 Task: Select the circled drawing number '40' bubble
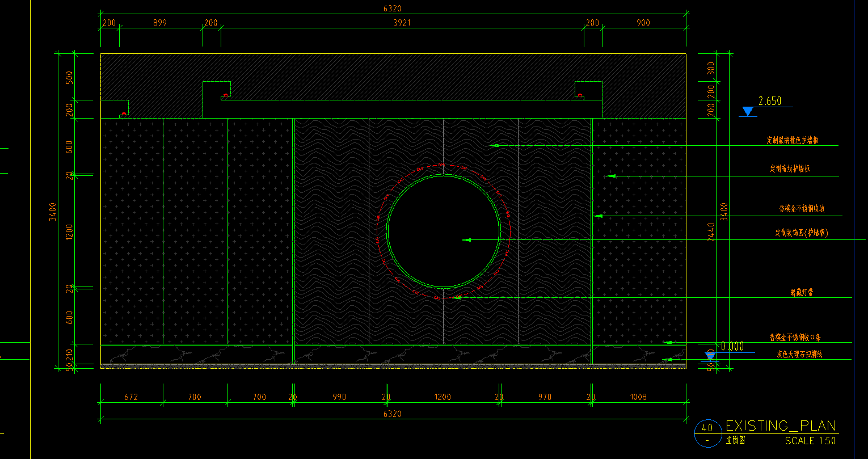[707, 433]
